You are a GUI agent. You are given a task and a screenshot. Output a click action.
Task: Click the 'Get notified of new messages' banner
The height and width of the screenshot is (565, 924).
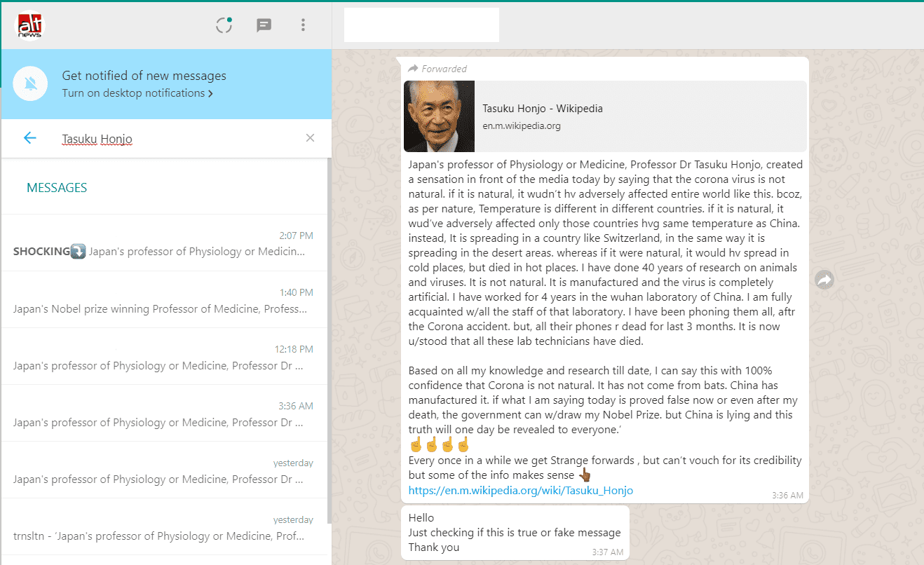166,84
